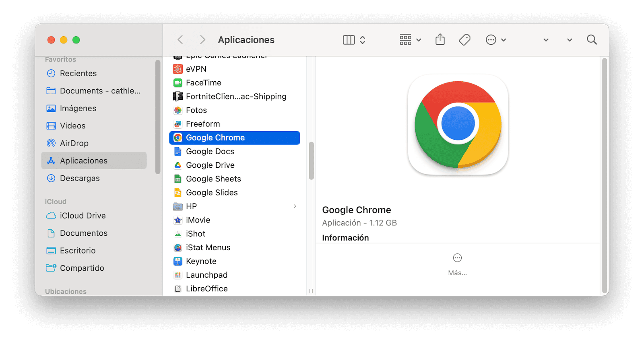The height and width of the screenshot is (342, 644).
Task: Open the chevron dropdown next to search
Action: click(570, 40)
